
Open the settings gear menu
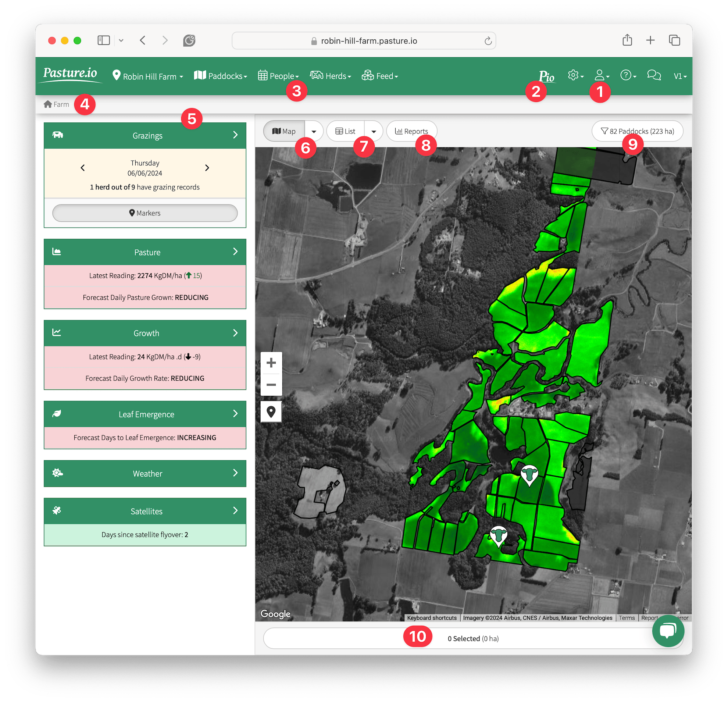pyautogui.click(x=575, y=75)
